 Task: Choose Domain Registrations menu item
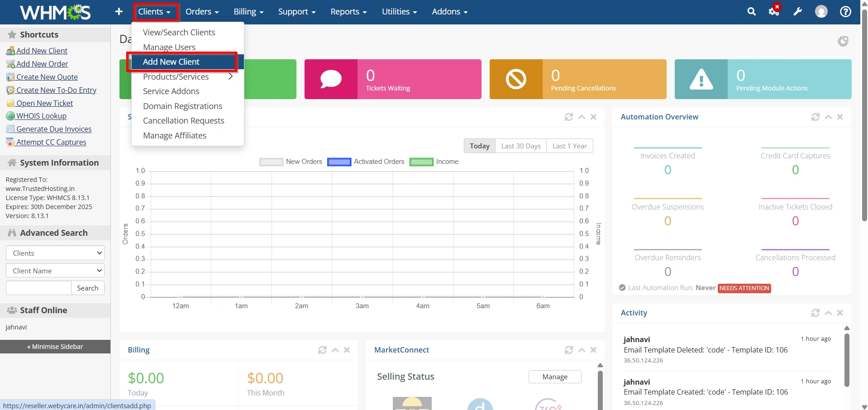point(188,106)
